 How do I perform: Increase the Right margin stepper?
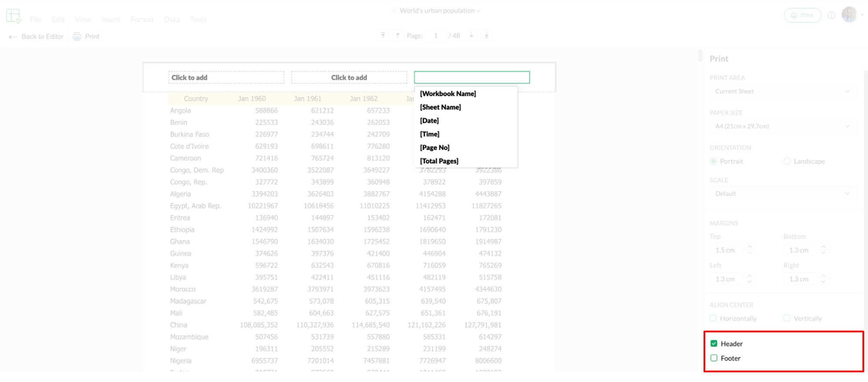tap(823, 276)
